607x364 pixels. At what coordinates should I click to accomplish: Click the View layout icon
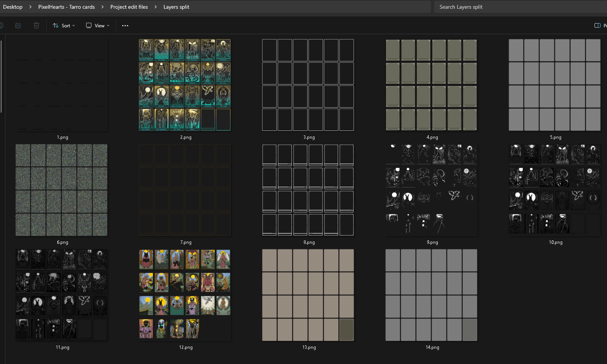coord(88,25)
